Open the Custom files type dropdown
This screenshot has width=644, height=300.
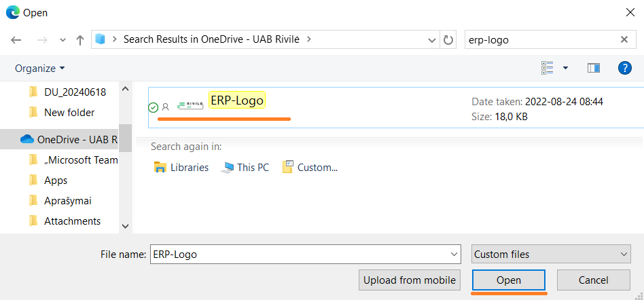[550, 255]
